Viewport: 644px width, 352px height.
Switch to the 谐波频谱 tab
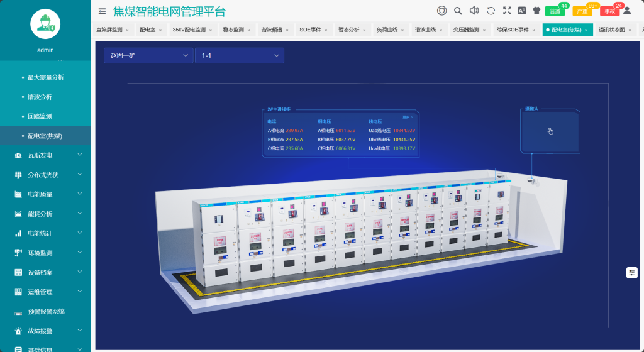tap(275, 30)
